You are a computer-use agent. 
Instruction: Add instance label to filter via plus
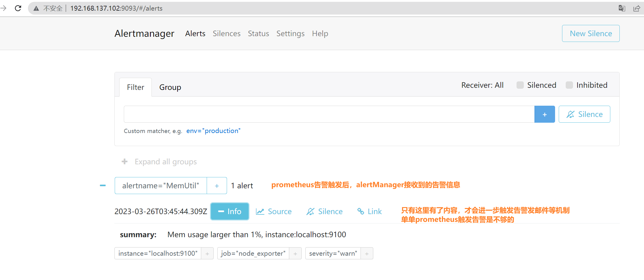coord(207,253)
